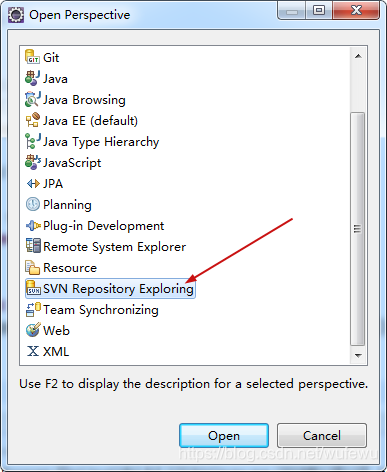Click the Cancel button
Screen dimensions: 387x472
(322, 436)
